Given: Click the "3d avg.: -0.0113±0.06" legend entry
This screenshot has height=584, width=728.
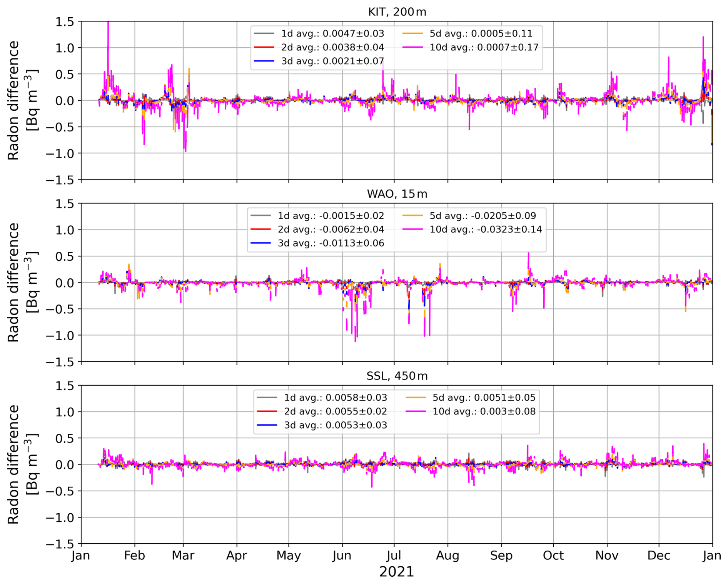Looking at the screenshot, I should [x=331, y=243].
